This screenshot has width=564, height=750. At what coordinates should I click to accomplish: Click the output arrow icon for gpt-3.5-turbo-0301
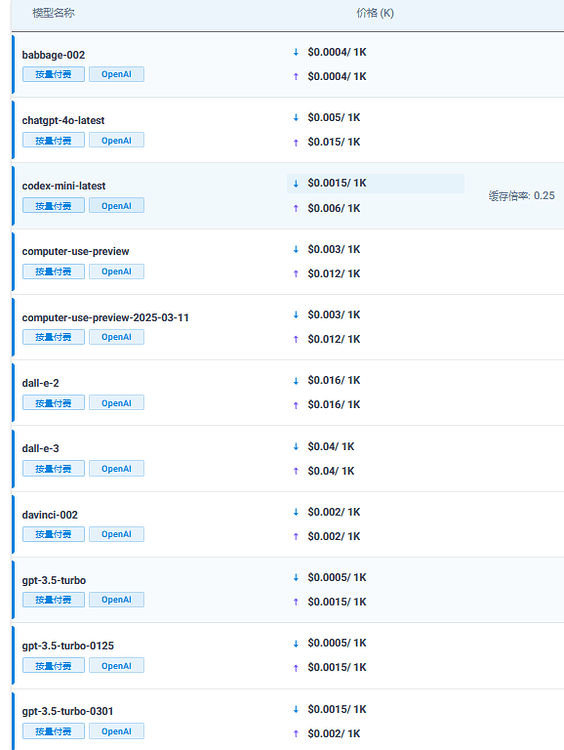(x=296, y=734)
